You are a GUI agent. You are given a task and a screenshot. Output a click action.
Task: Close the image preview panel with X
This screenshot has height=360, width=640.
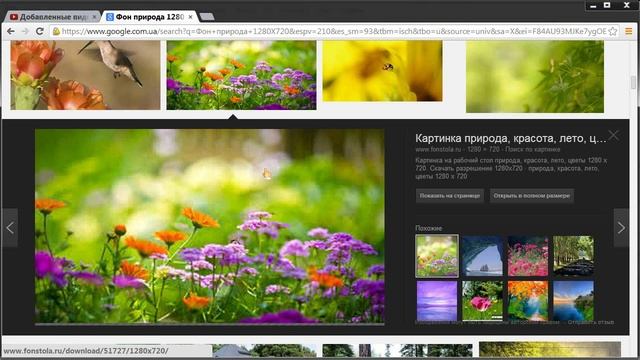tap(613, 135)
